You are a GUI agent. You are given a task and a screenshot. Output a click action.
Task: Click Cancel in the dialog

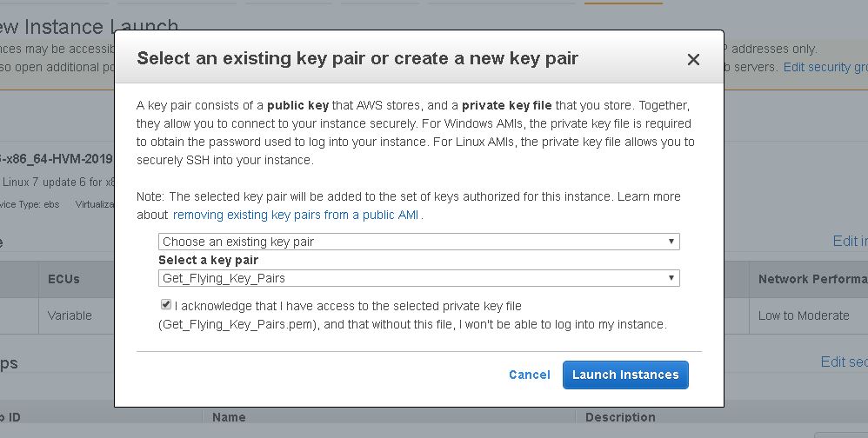pos(529,375)
